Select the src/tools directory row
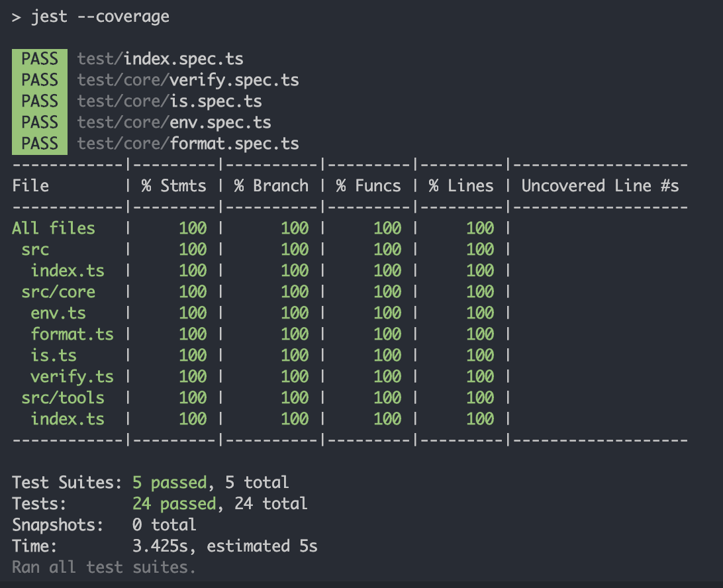This screenshot has width=723, height=588. pos(63,398)
